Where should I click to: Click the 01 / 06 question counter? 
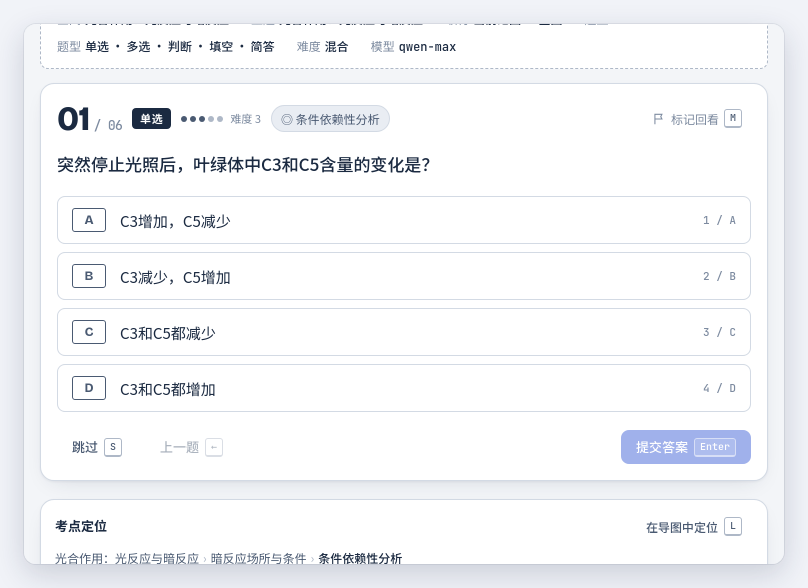coord(90,120)
